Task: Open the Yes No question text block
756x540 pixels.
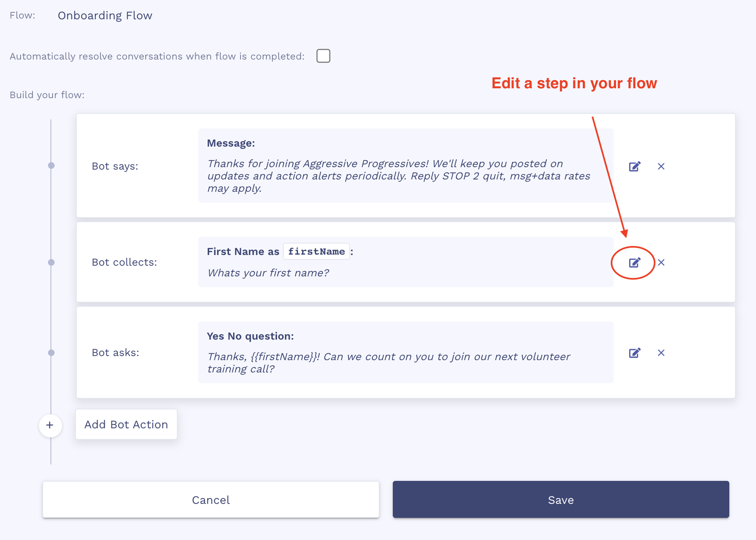Action: (405, 352)
